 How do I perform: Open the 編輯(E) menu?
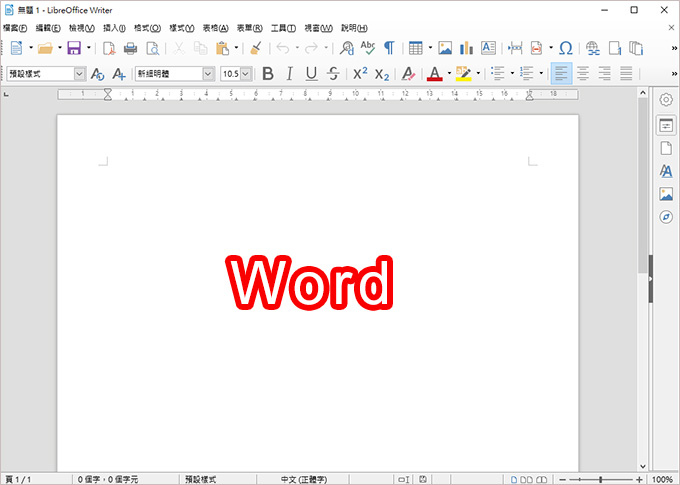pos(48,28)
